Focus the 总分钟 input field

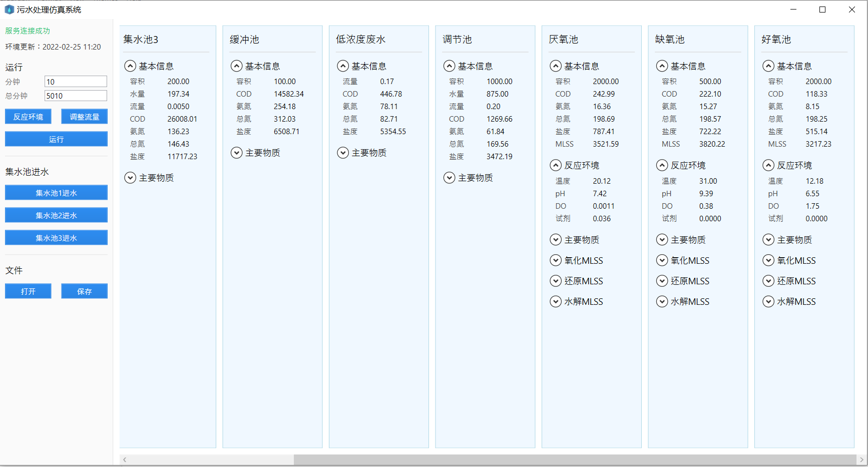click(x=76, y=96)
